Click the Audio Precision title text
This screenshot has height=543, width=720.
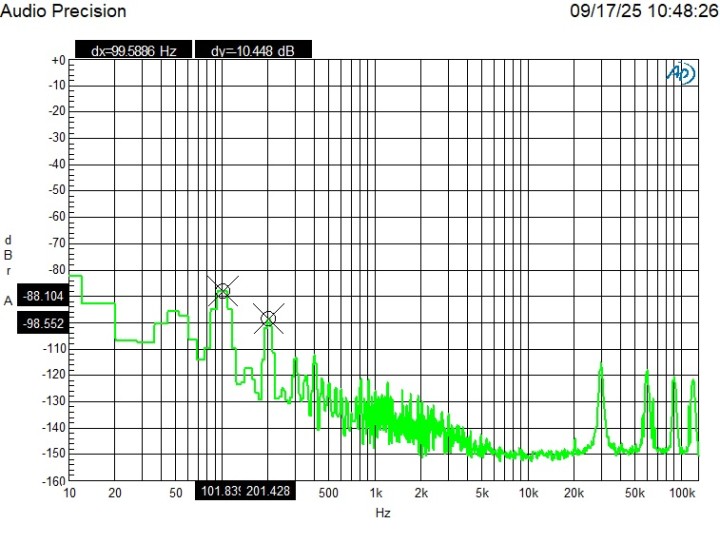(64, 11)
